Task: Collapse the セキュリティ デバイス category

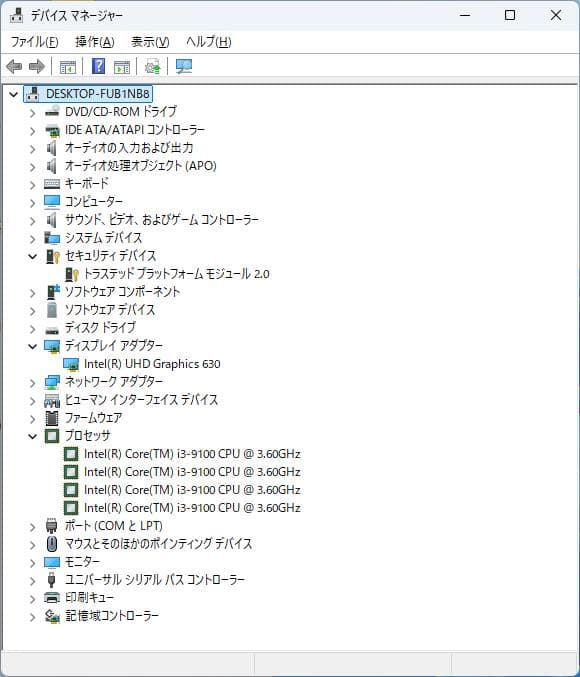Action: click(x=32, y=256)
